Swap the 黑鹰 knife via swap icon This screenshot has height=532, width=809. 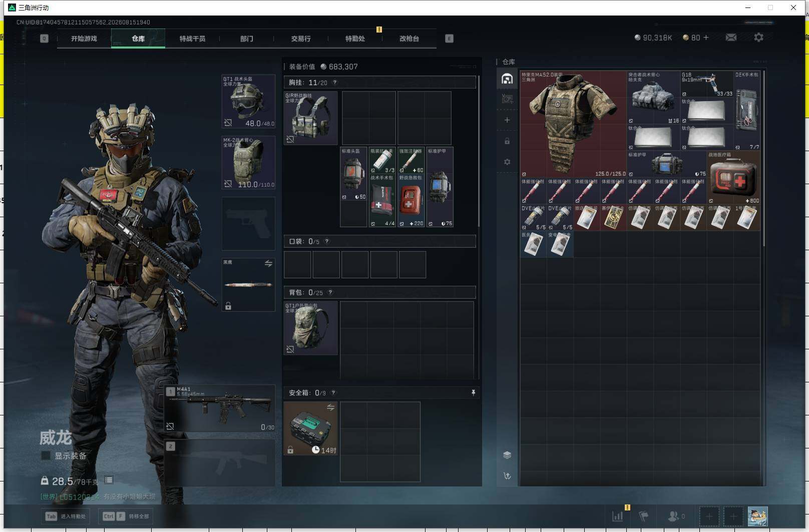click(x=268, y=263)
